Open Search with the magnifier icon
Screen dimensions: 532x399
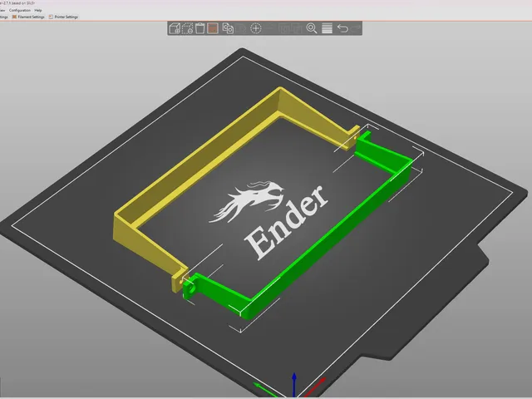pyautogui.click(x=312, y=28)
